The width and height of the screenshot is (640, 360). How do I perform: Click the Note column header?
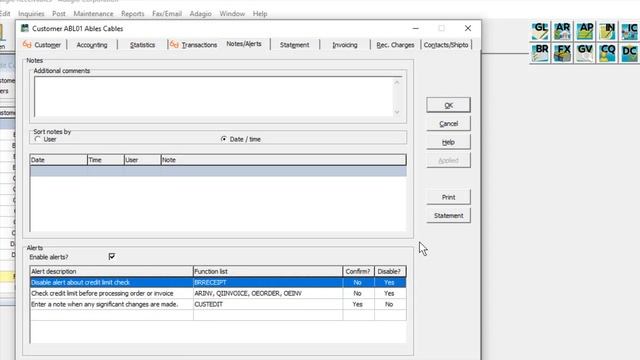[x=284, y=160]
